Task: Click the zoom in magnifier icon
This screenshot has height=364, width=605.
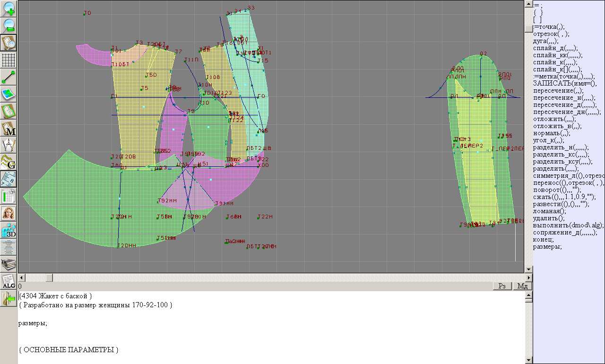Action: 9,9
